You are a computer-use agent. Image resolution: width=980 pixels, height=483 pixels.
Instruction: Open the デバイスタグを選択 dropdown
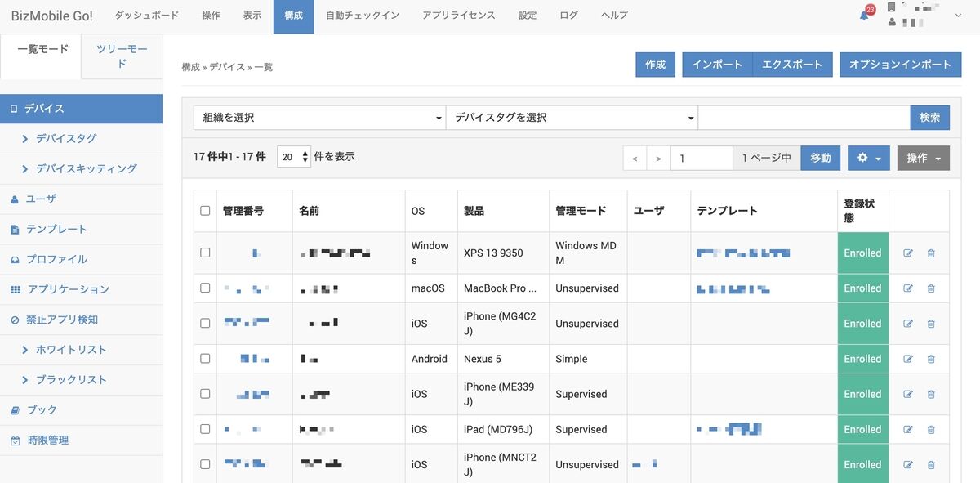(x=572, y=118)
